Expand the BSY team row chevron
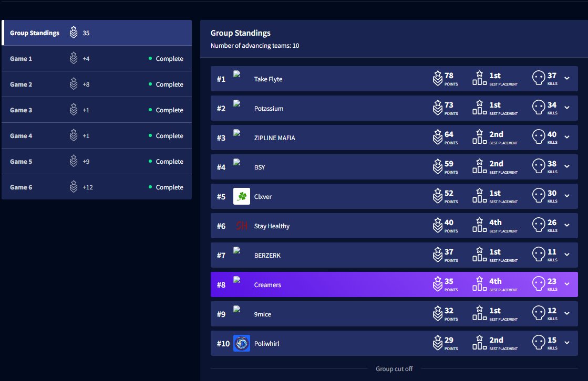The width and height of the screenshot is (588, 381). coord(567,166)
